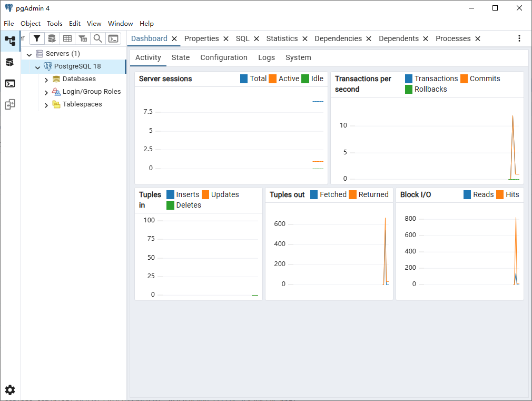Image resolution: width=532 pixels, height=401 pixels.
Task: Open the Object Explorer sidebar icon
Action: point(10,41)
